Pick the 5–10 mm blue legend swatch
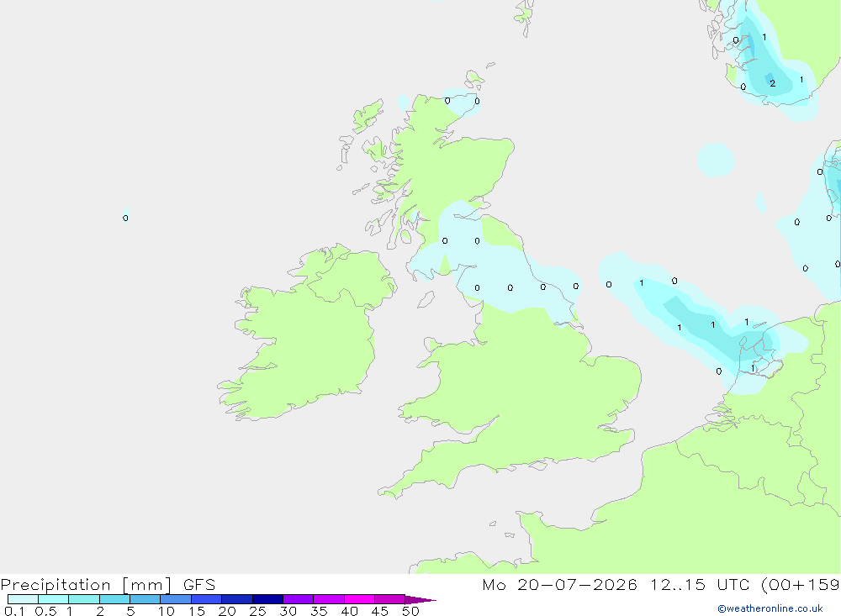841x616 pixels. click(x=145, y=599)
